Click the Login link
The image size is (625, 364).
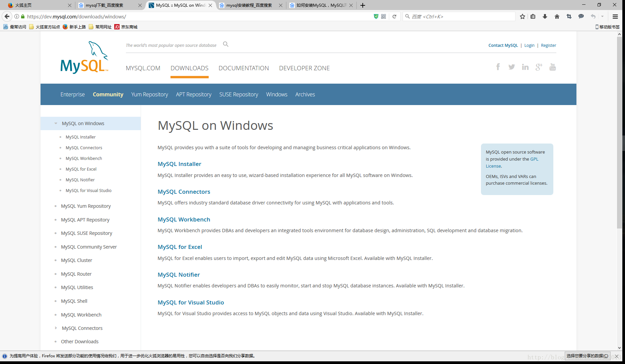click(529, 45)
